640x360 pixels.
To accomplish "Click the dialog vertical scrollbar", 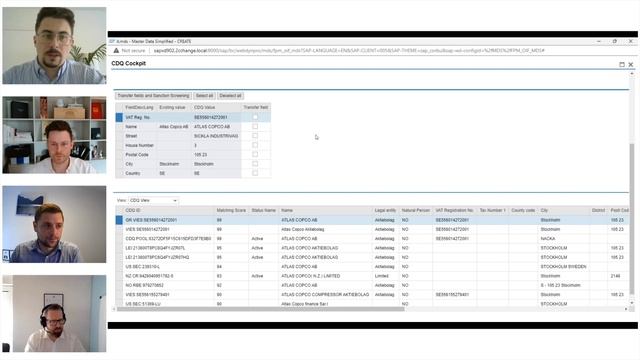I will tap(632, 218).
